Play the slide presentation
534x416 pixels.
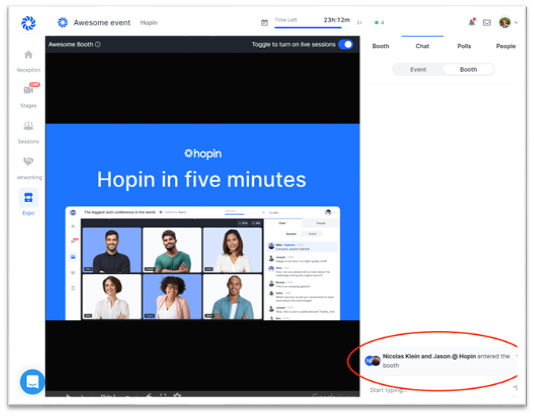pyautogui.click(x=68, y=396)
